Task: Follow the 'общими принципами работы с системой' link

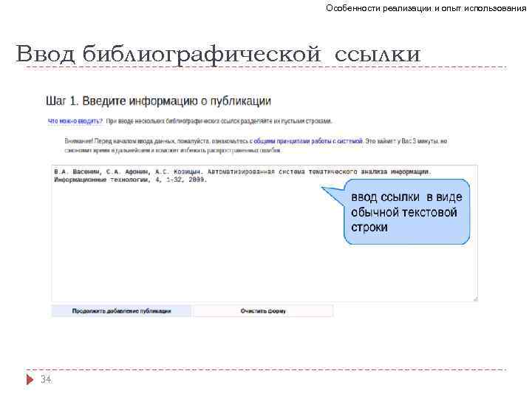Action: coord(308,141)
